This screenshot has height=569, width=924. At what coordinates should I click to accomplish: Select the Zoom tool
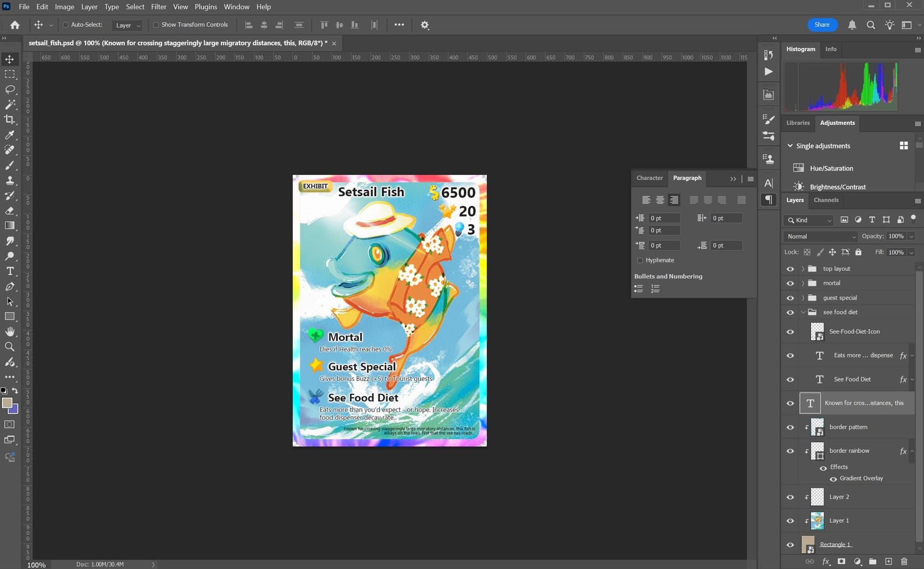point(10,347)
